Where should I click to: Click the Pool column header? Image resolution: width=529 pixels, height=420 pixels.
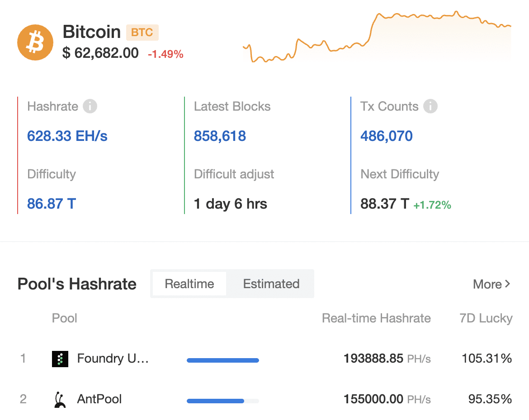coord(65,318)
